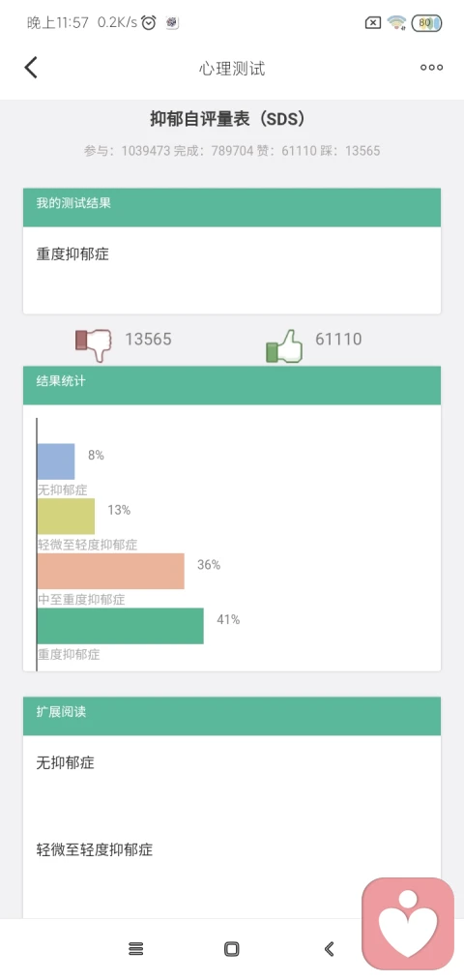Image resolution: width=464 pixels, height=980 pixels.
Task: Tap the 扩展阅读 section header
Action: (232, 716)
